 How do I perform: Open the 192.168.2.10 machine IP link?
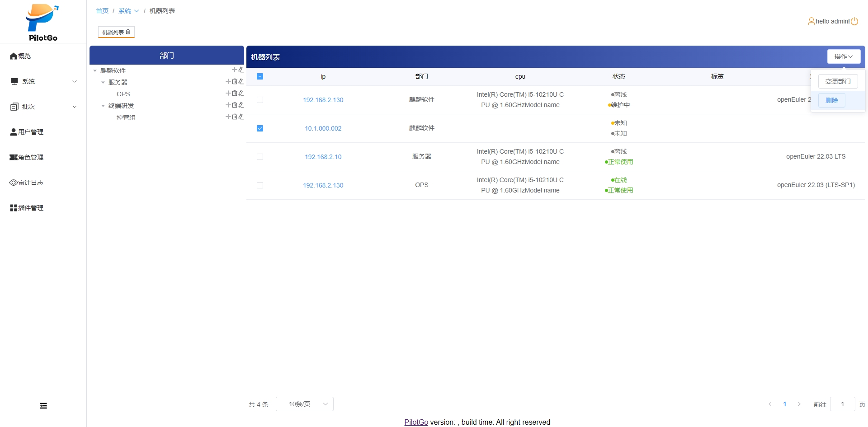[x=323, y=157]
